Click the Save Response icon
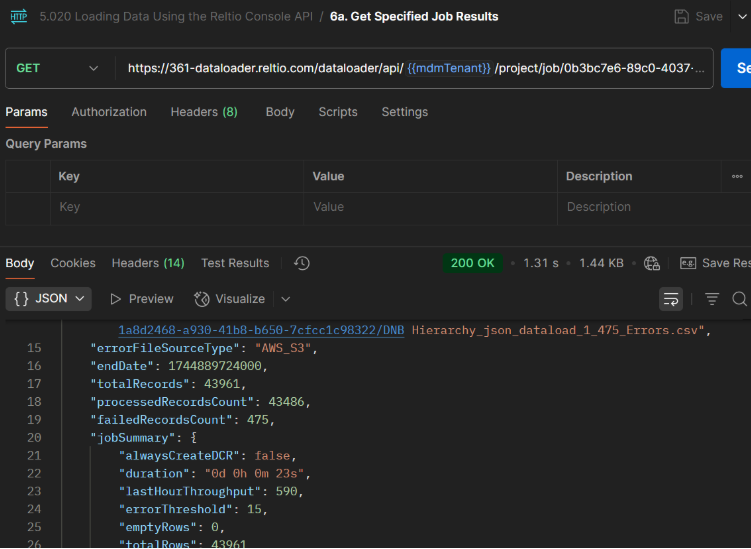The width and height of the screenshot is (751, 549). point(688,263)
